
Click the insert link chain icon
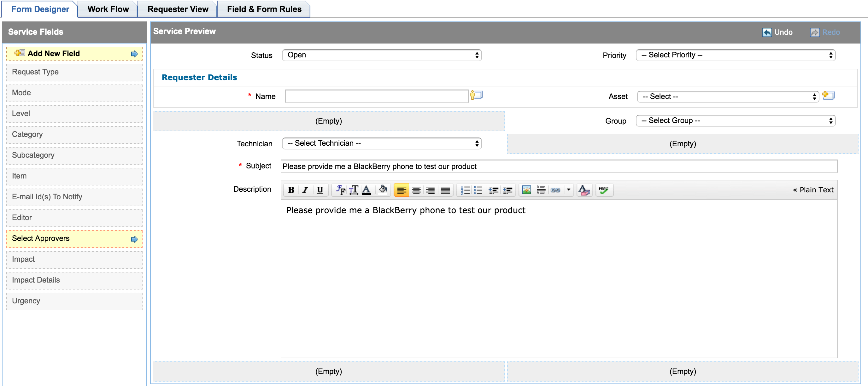555,190
